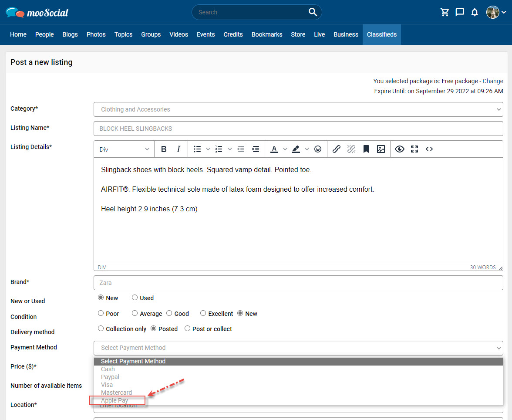Open source code view
The image size is (512, 420).
point(429,149)
